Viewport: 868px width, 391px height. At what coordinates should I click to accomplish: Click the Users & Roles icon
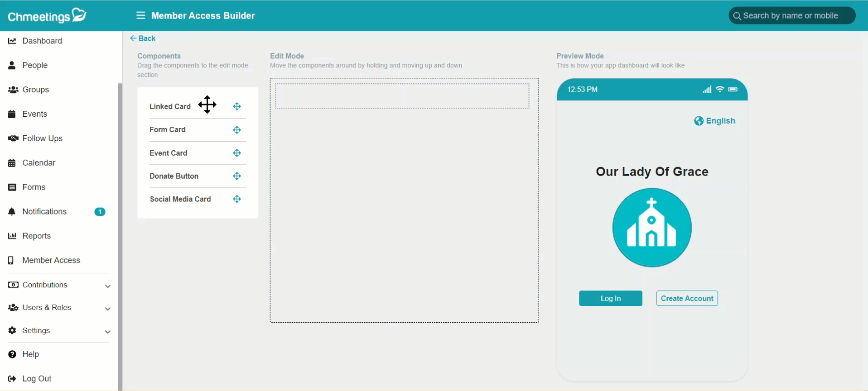(13, 307)
